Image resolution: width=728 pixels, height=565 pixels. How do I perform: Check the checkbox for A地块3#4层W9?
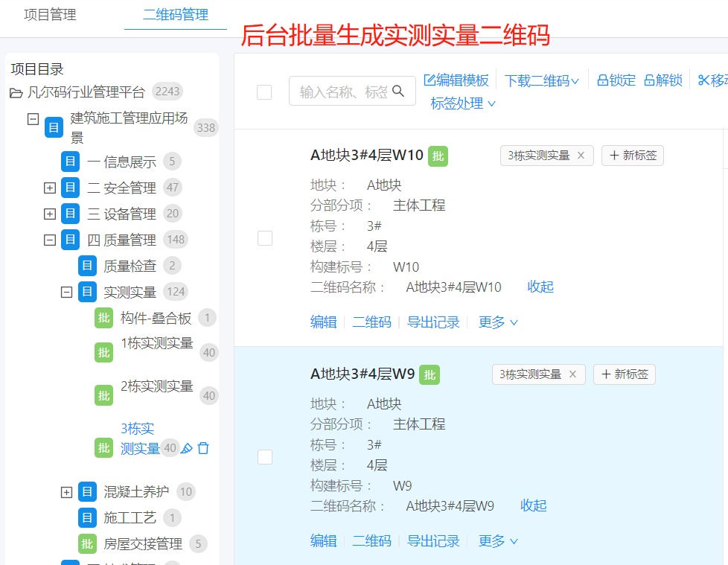click(x=264, y=457)
